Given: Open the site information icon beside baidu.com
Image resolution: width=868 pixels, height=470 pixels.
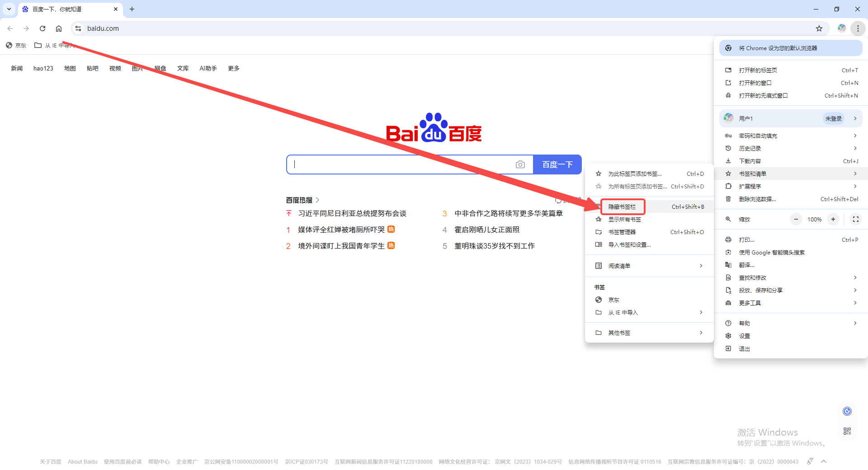Looking at the screenshot, I should click(78, 28).
